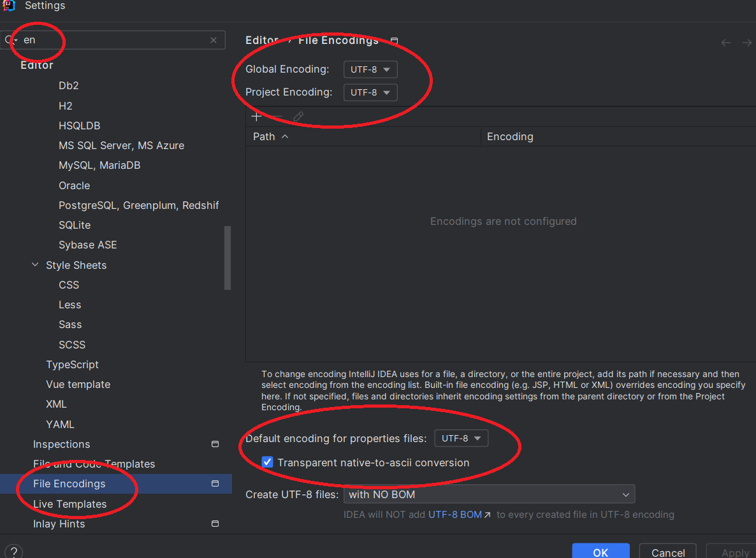Click the Editor breadcrumb in header
Viewport: 756px width, 558px height.
[262, 41]
